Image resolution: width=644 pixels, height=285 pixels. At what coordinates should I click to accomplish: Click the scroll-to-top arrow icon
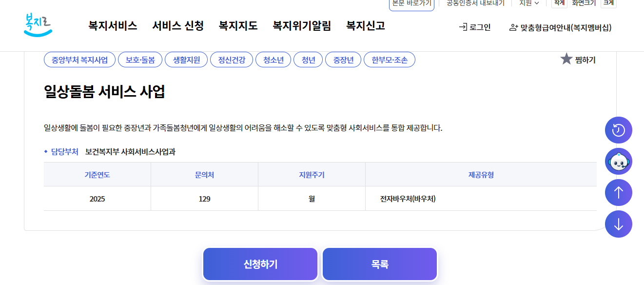click(618, 192)
